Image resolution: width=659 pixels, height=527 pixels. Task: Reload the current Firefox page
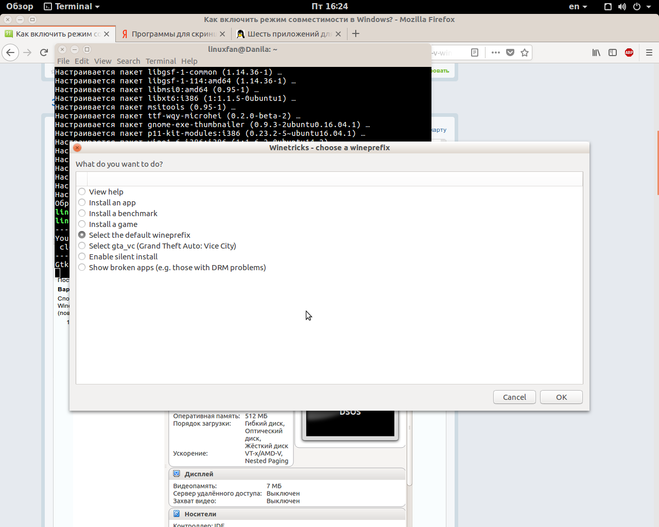point(44,53)
